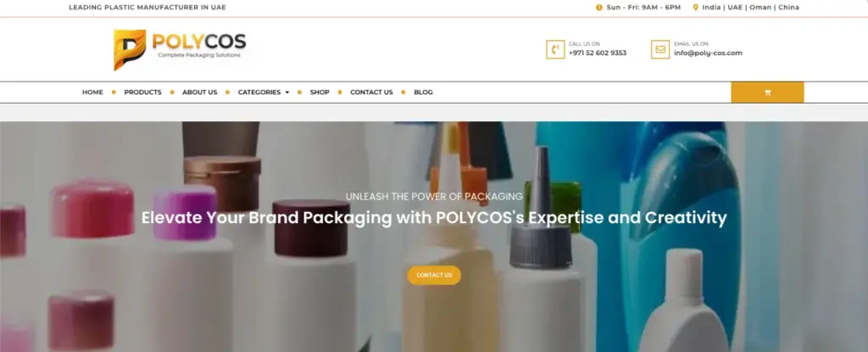
Task: Click the orange Contact Us hero button
Action: click(434, 276)
